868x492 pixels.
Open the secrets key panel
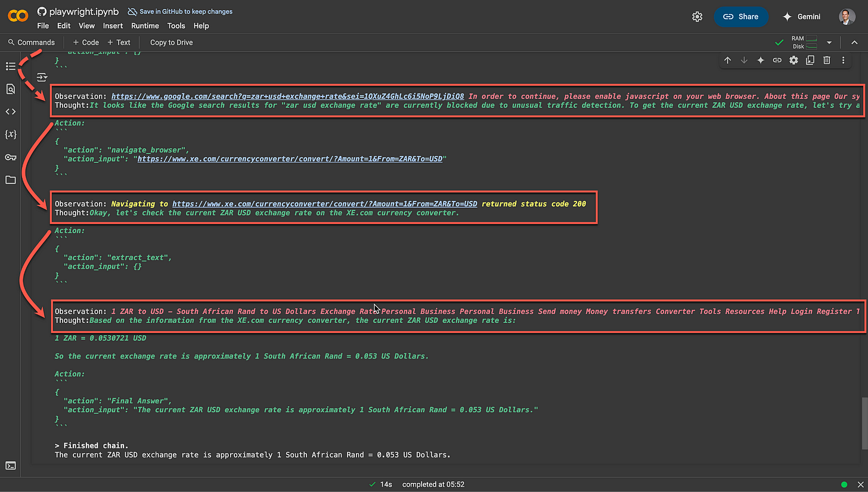[10, 157]
